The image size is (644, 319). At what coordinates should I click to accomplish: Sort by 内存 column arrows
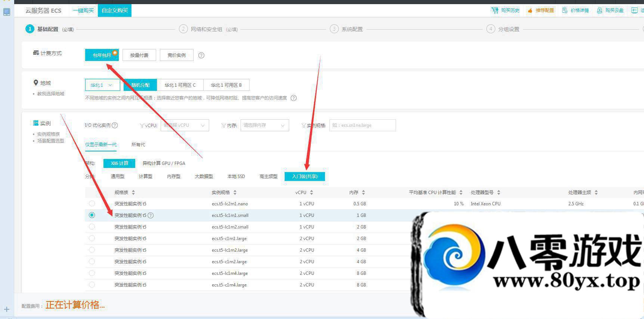[x=363, y=193]
